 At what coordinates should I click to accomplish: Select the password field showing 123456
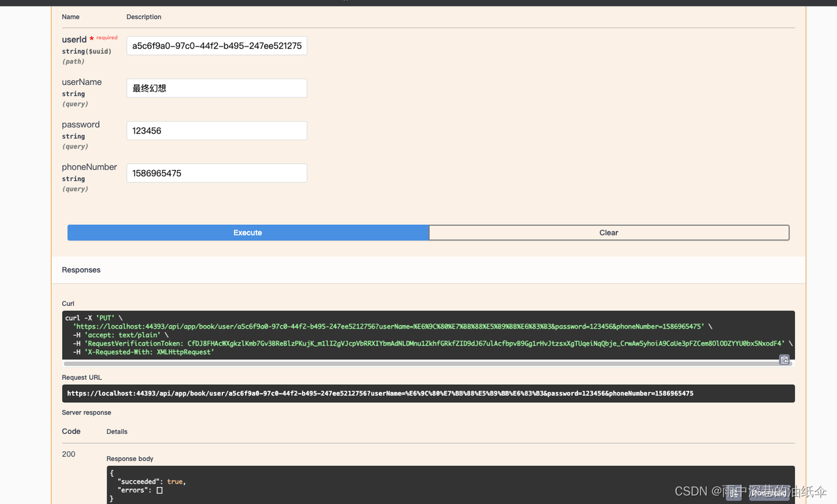(216, 131)
